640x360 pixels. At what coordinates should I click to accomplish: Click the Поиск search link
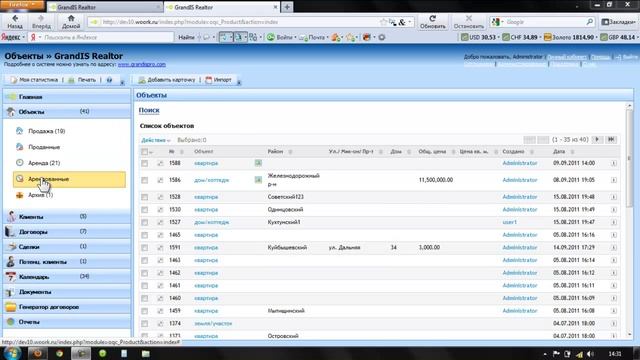click(149, 110)
